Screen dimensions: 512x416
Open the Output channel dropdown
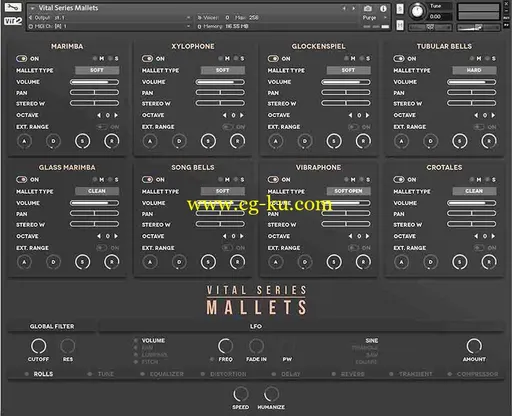[x=110, y=18]
